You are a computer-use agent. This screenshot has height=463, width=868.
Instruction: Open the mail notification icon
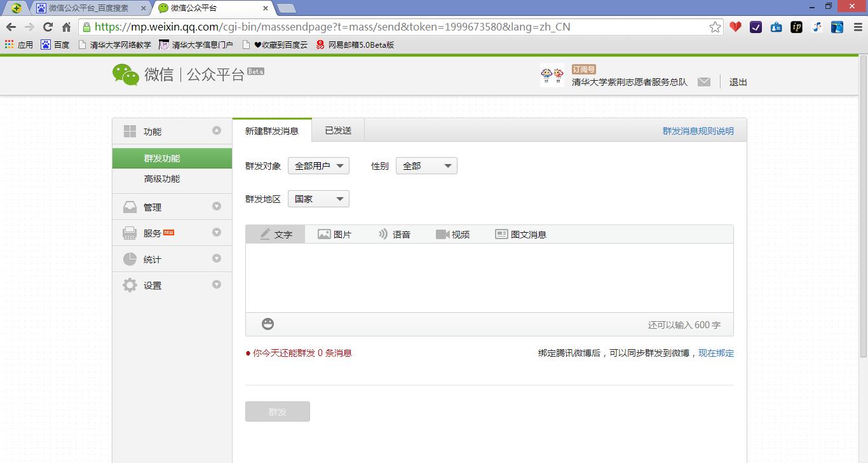[704, 81]
